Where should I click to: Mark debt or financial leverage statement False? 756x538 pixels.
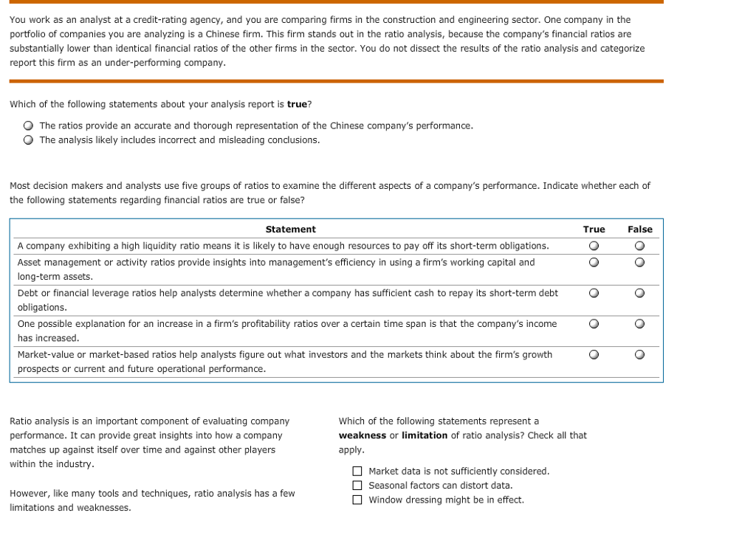click(639, 293)
